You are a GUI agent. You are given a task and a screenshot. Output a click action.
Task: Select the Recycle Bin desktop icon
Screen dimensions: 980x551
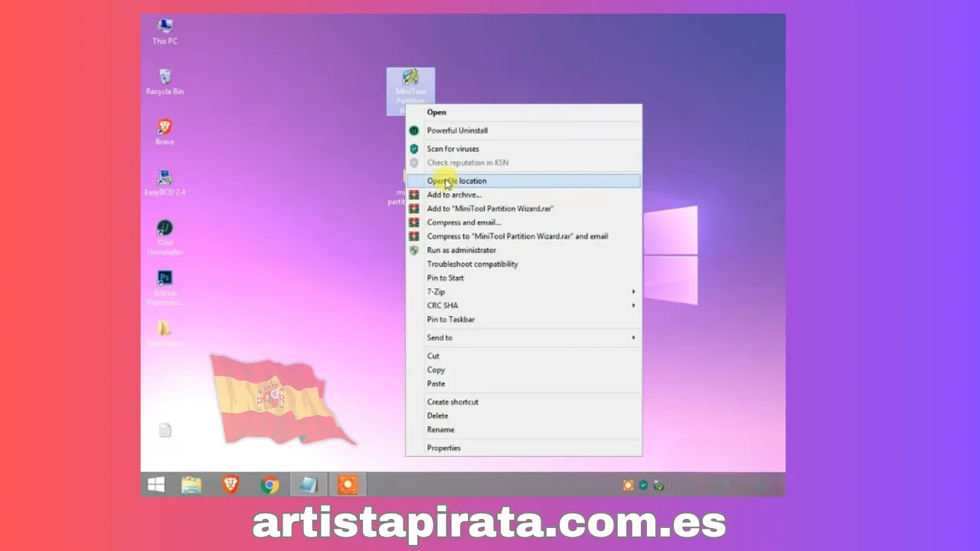tap(165, 82)
